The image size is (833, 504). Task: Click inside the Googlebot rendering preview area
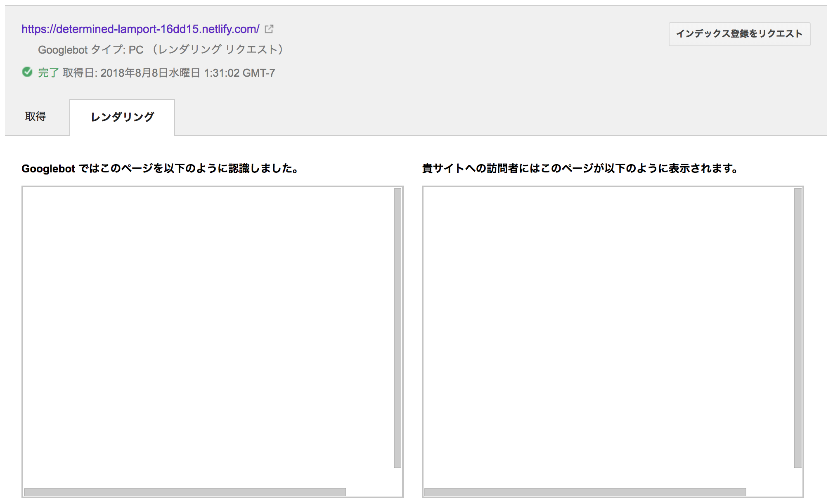click(x=206, y=330)
